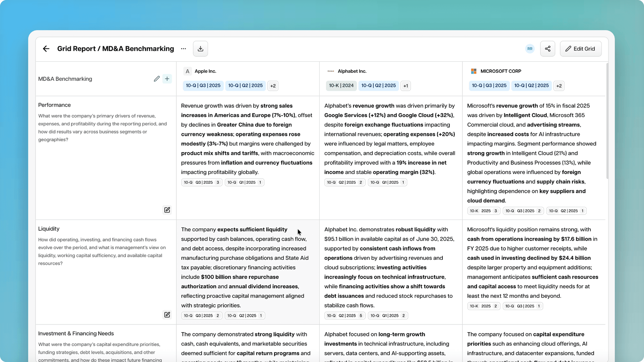Select Apple's 10-Q Q3 2025 filing tag

click(x=203, y=86)
